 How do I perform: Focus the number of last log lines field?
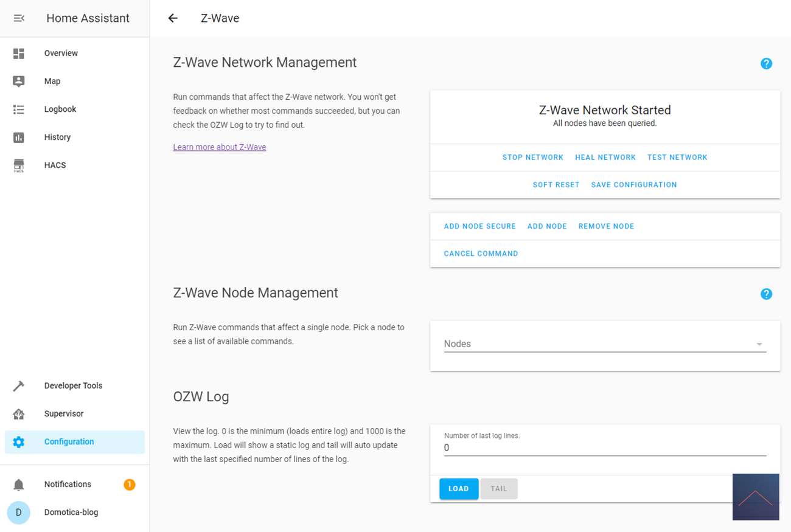coord(604,448)
